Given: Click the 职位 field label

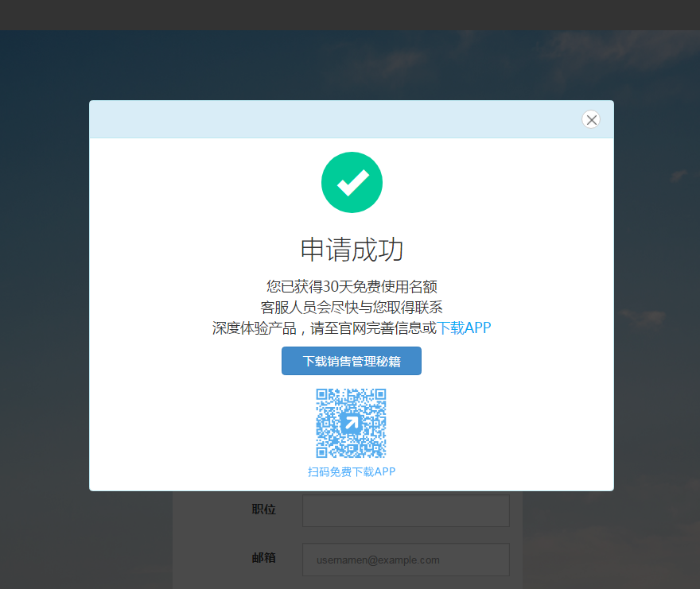Looking at the screenshot, I should pos(264,510).
